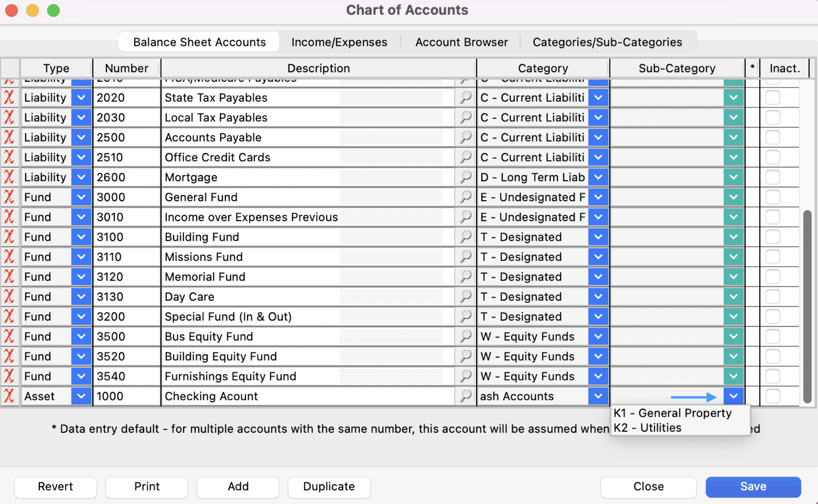Open the Type dropdown for account 2600

pyautogui.click(x=81, y=177)
